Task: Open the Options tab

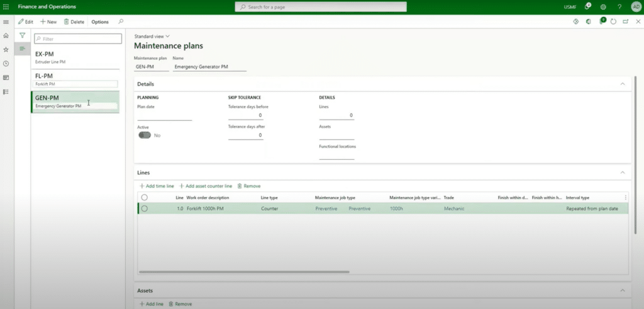Action: click(100, 22)
